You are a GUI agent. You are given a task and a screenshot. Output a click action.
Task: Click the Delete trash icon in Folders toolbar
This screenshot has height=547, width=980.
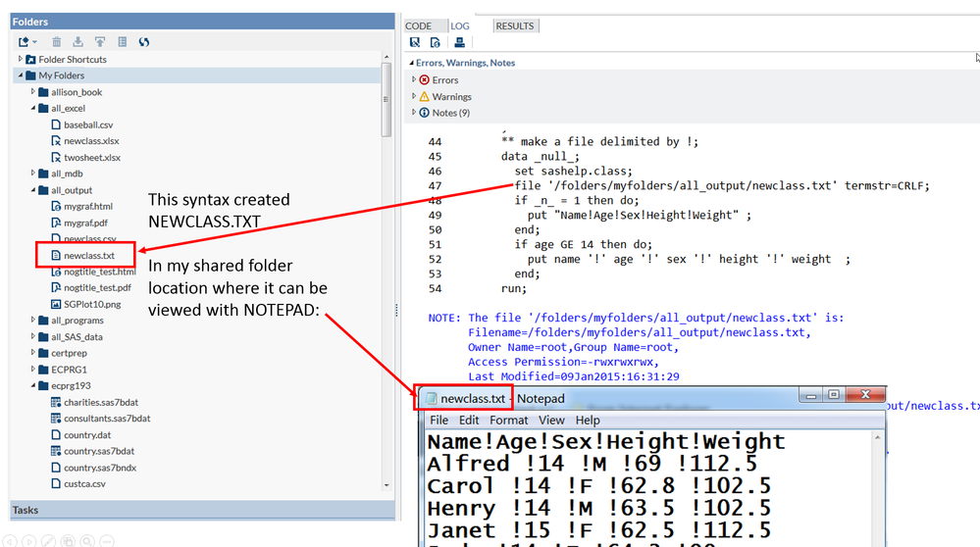(x=56, y=42)
